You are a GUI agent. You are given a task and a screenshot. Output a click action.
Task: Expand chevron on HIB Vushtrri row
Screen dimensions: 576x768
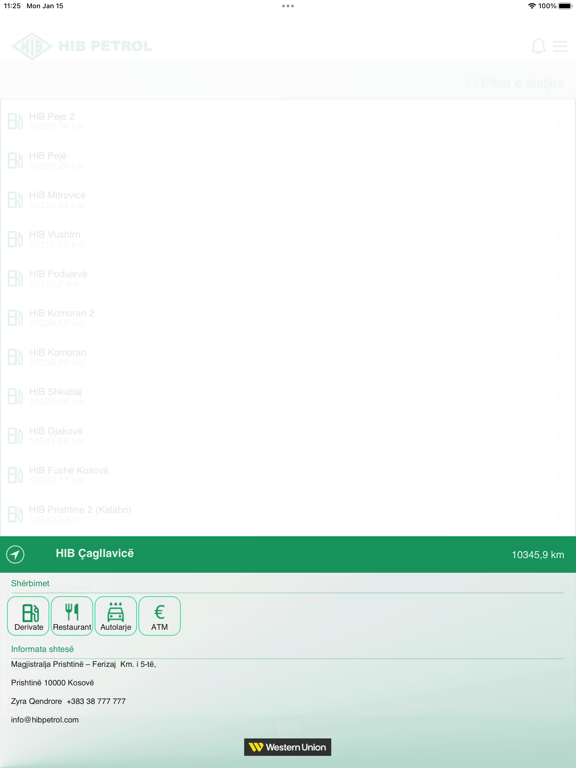tap(558, 239)
